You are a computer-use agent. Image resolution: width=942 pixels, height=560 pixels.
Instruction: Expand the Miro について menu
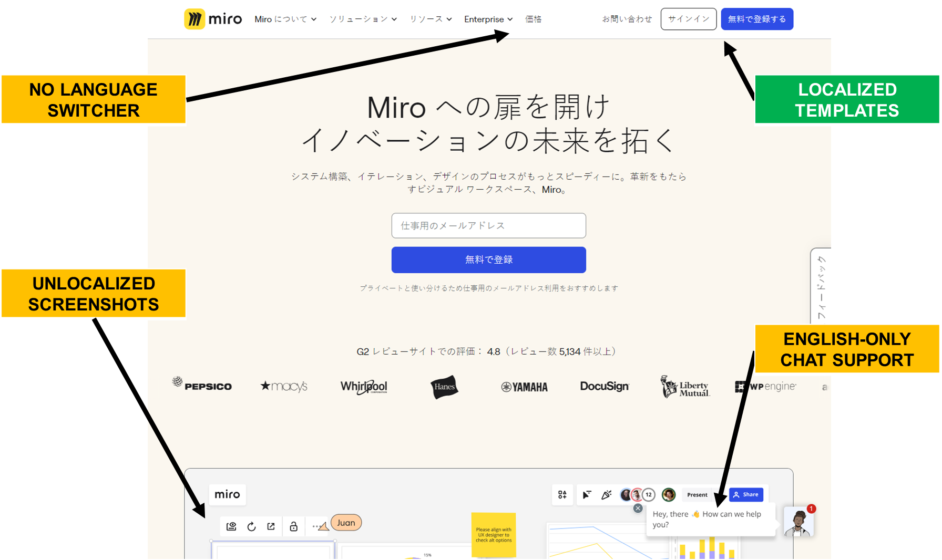click(x=285, y=19)
